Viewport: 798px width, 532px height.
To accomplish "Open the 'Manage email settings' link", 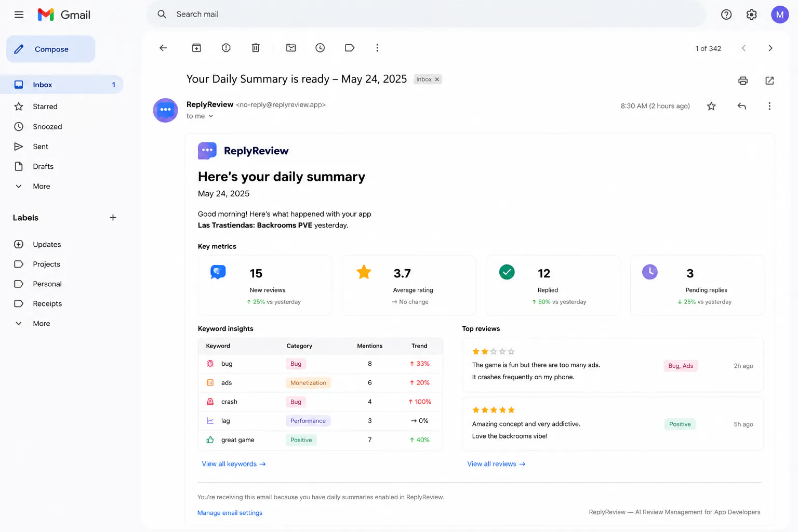I will 230,513.
